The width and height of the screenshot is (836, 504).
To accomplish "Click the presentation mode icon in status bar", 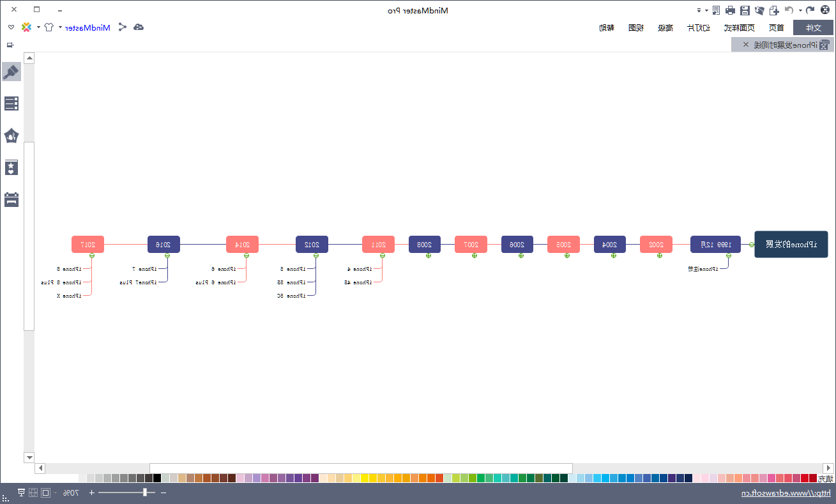I will point(21,493).
